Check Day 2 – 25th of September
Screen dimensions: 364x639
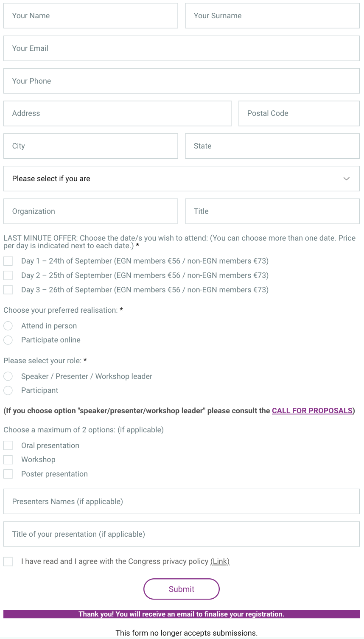pyautogui.click(x=8, y=275)
